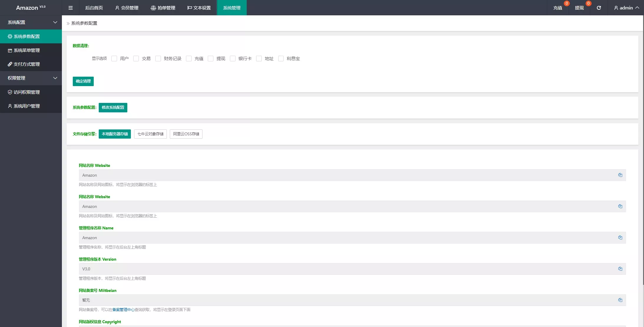The width and height of the screenshot is (644, 327).
Task: Open 提现 withdrawal notifications
Action: 579,8
